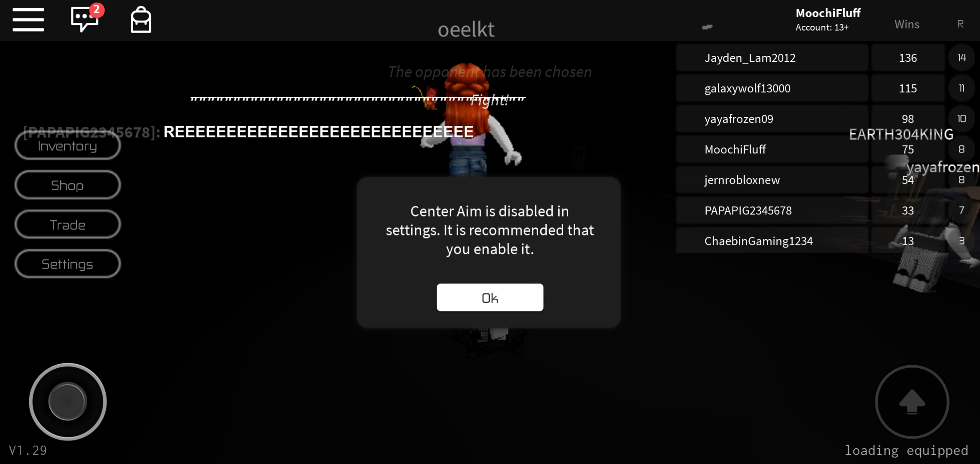Image resolution: width=980 pixels, height=464 pixels.
Task: Click the Inventory button in sidebar
Action: (67, 146)
